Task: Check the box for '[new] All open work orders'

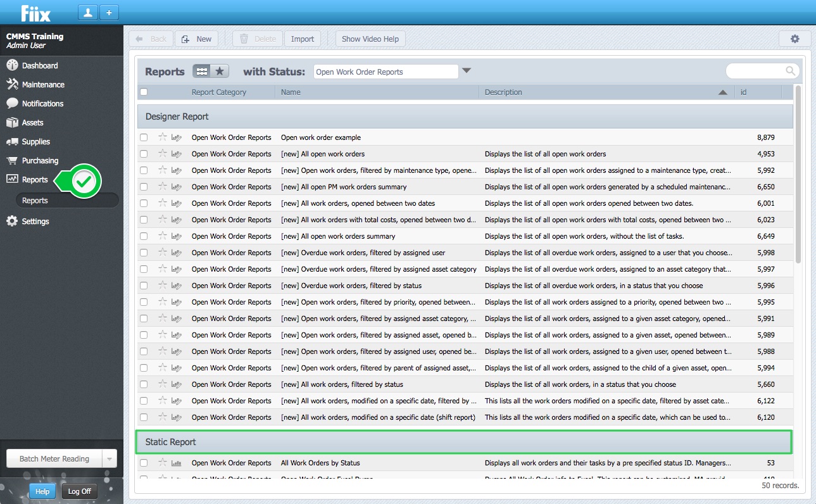Action: point(144,154)
